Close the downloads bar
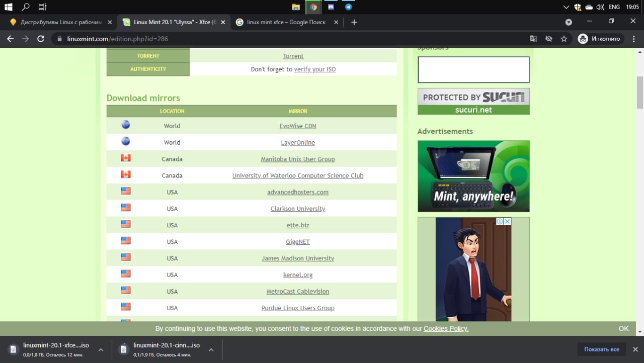The width and height of the screenshot is (644, 363). (x=635, y=349)
